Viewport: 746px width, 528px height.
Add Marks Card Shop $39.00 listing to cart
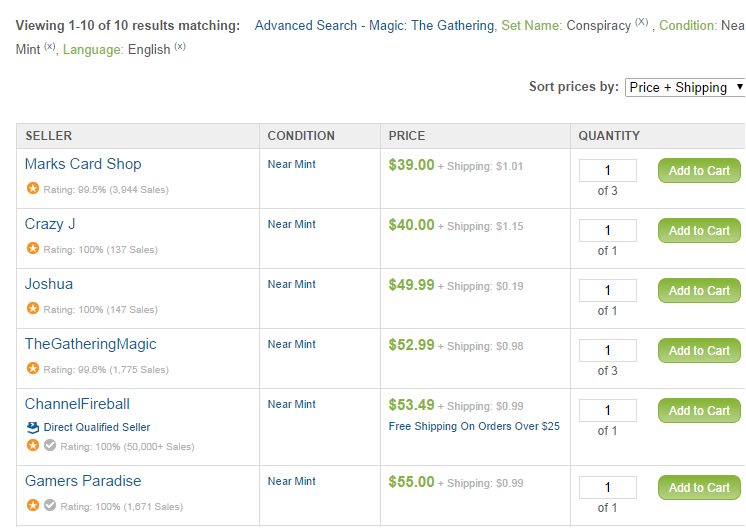coord(699,171)
